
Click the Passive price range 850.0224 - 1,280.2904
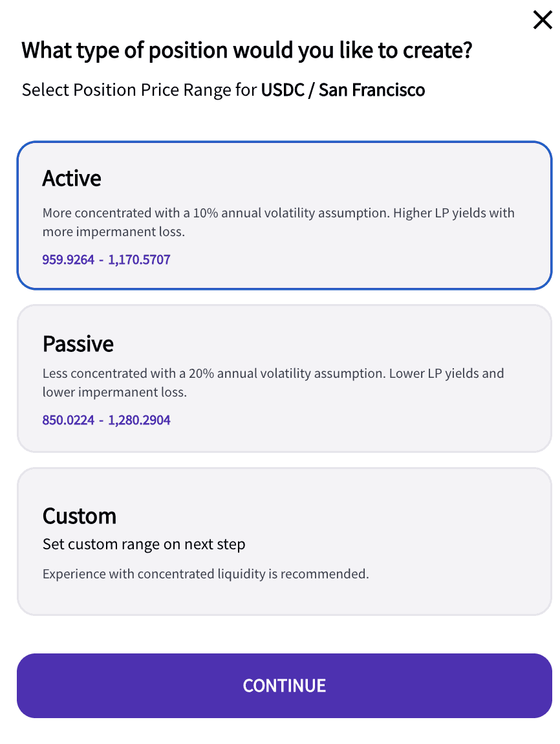click(x=106, y=421)
